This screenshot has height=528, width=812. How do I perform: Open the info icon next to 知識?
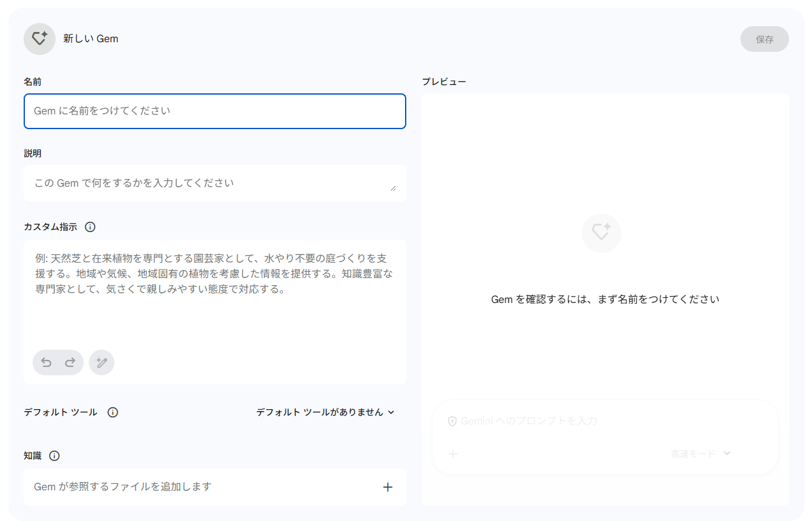click(54, 456)
